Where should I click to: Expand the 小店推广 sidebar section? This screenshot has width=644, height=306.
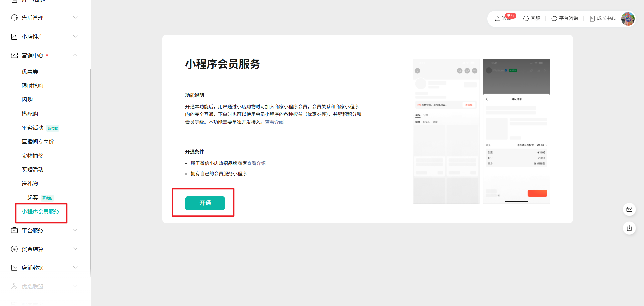click(75, 36)
